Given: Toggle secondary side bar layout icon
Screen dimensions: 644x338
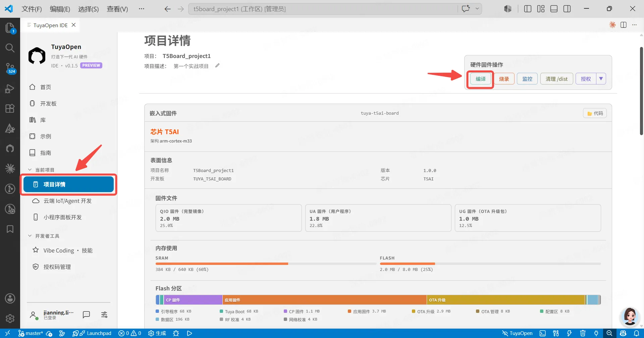Looking at the screenshot, I should click(567, 9).
